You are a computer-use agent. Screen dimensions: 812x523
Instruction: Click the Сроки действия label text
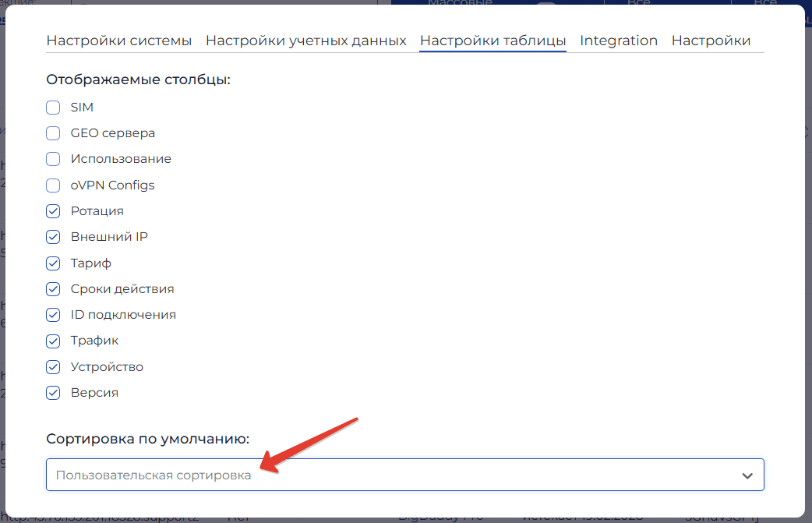(122, 289)
